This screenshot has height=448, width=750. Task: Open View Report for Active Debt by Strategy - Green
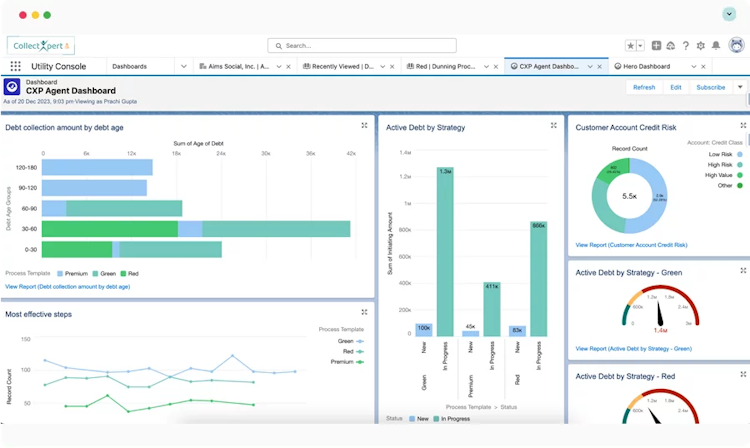pyautogui.click(x=634, y=349)
